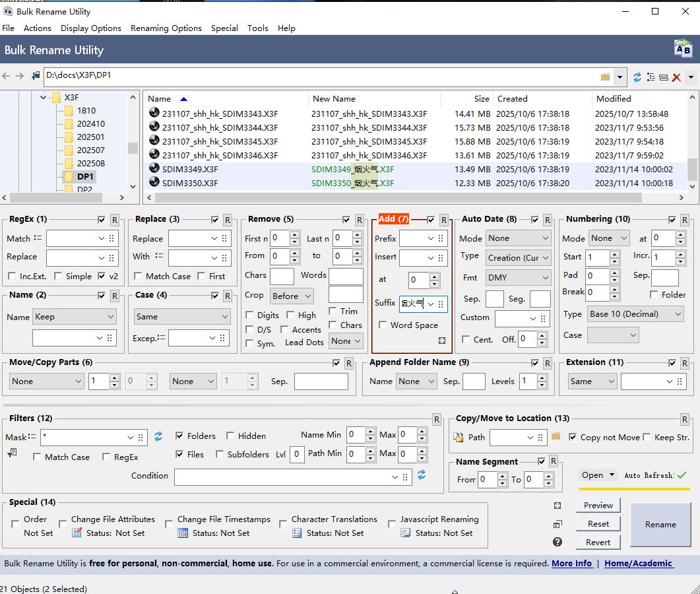This screenshot has width=700, height=594.
Task: Open the Name Keep dropdown
Action: (74, 317)
